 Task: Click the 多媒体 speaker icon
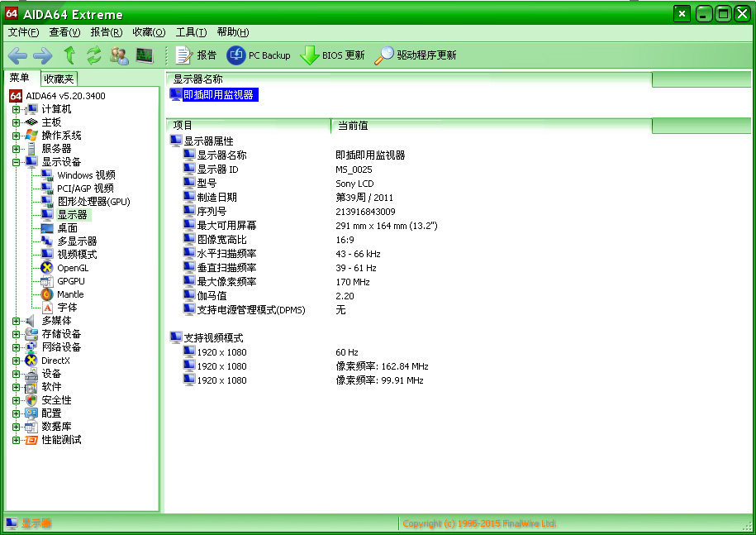click(x=31, y=321)
